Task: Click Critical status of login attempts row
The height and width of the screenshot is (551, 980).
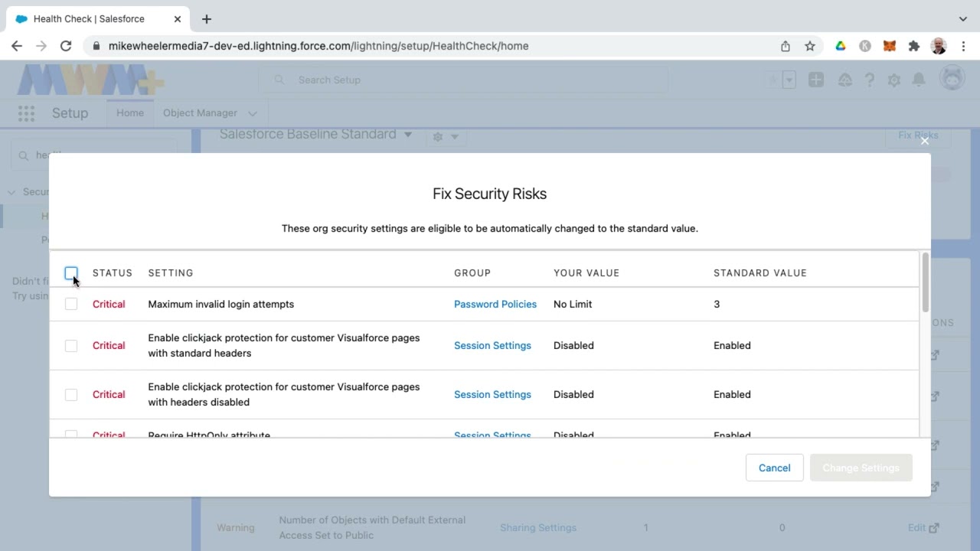Action: (109, 304)
